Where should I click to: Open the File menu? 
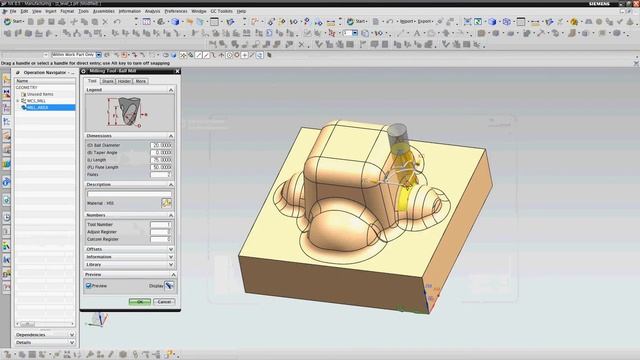click(13, 11)
